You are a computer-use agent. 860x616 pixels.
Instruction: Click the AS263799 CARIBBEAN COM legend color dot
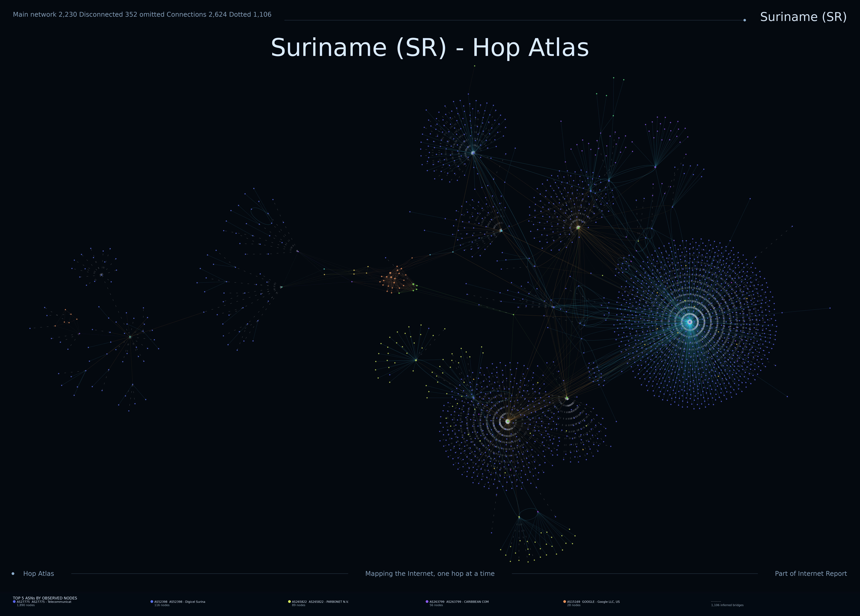click(x=427, y=602)
